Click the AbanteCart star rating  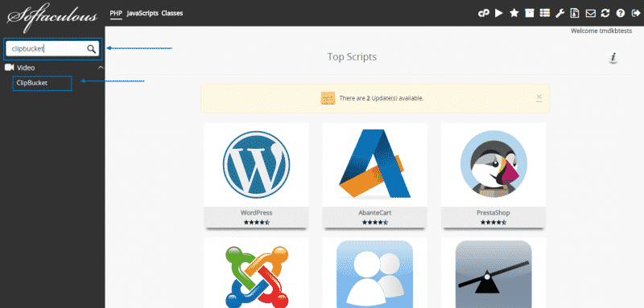point(374,222)
